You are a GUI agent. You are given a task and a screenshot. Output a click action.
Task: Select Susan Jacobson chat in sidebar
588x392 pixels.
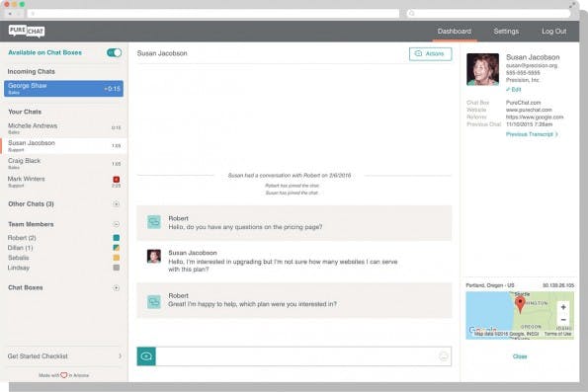click(x=64, y=146)
